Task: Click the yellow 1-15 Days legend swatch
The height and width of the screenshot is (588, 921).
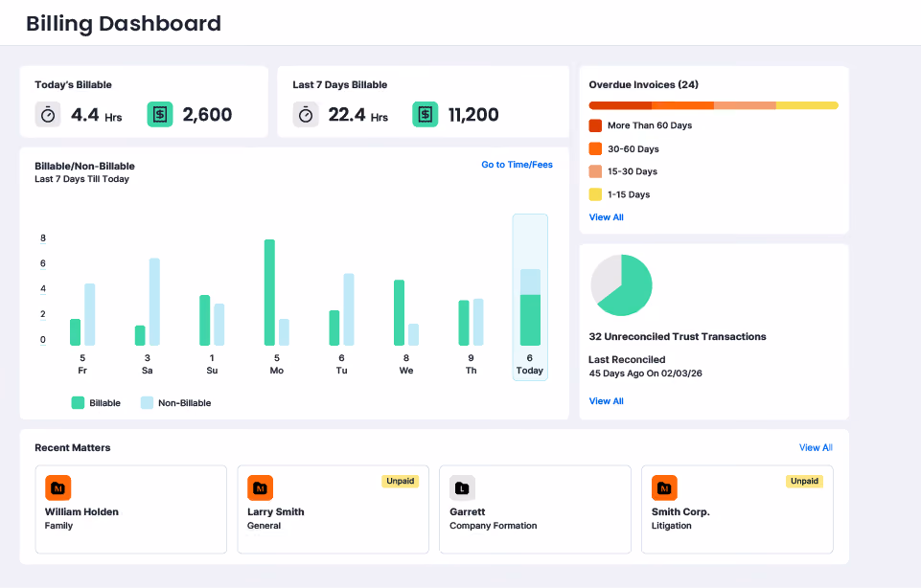Action: click(595, 194)
